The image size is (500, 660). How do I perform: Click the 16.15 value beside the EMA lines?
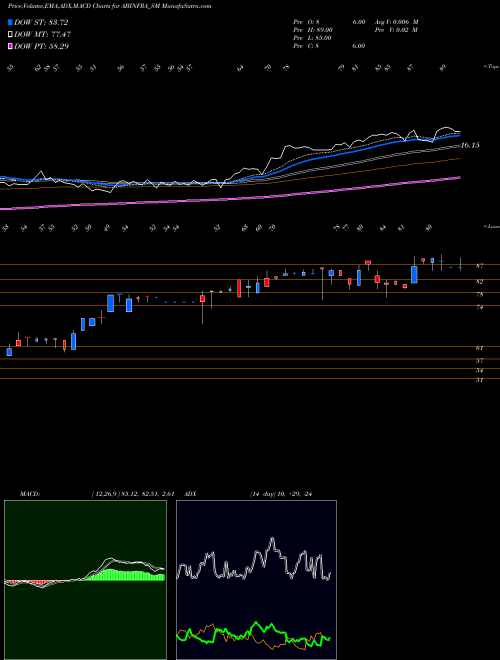pyautogui.click(x=470, y=145)
